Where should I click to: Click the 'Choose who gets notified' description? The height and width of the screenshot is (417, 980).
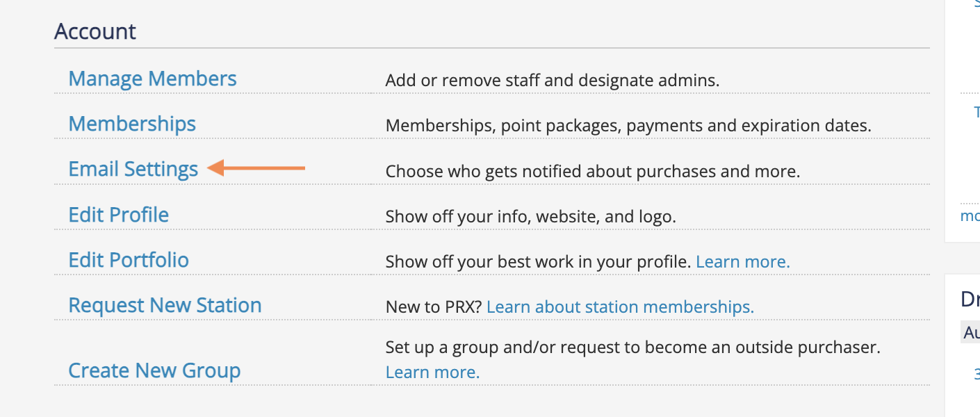tap(592, 171)
